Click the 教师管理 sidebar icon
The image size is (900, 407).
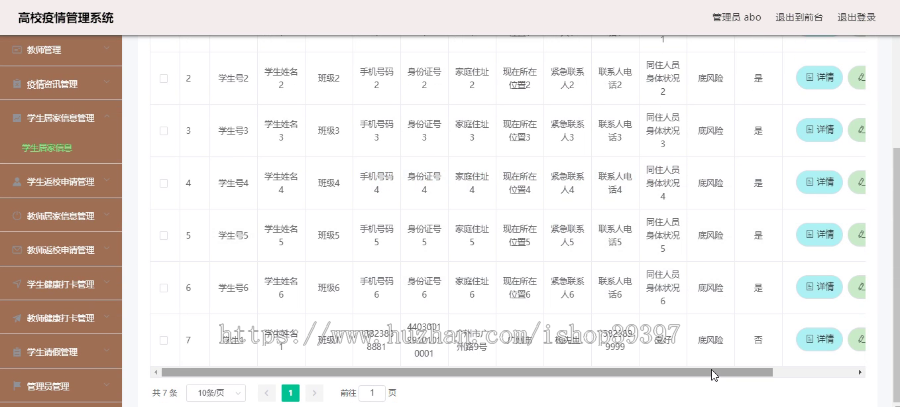[x=17, y=50]
